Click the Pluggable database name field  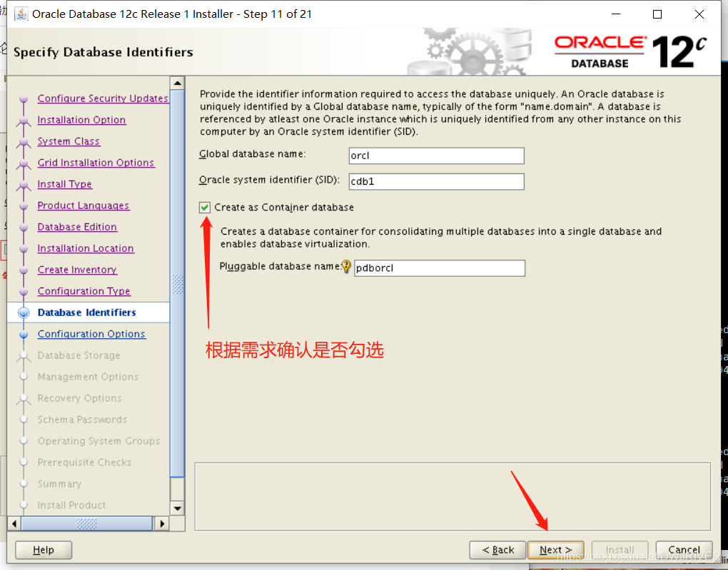[x=440, y=268]
